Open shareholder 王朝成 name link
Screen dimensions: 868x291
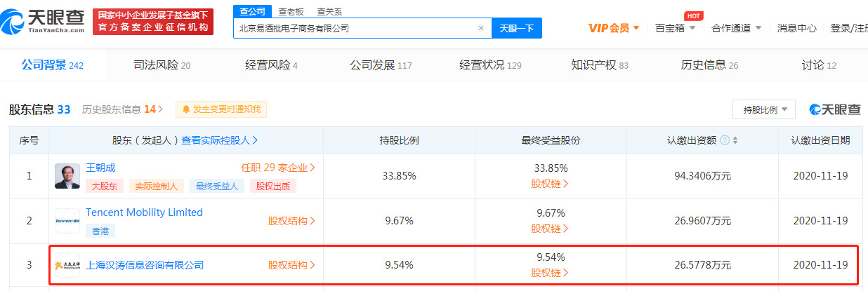(x=100, y=168)
